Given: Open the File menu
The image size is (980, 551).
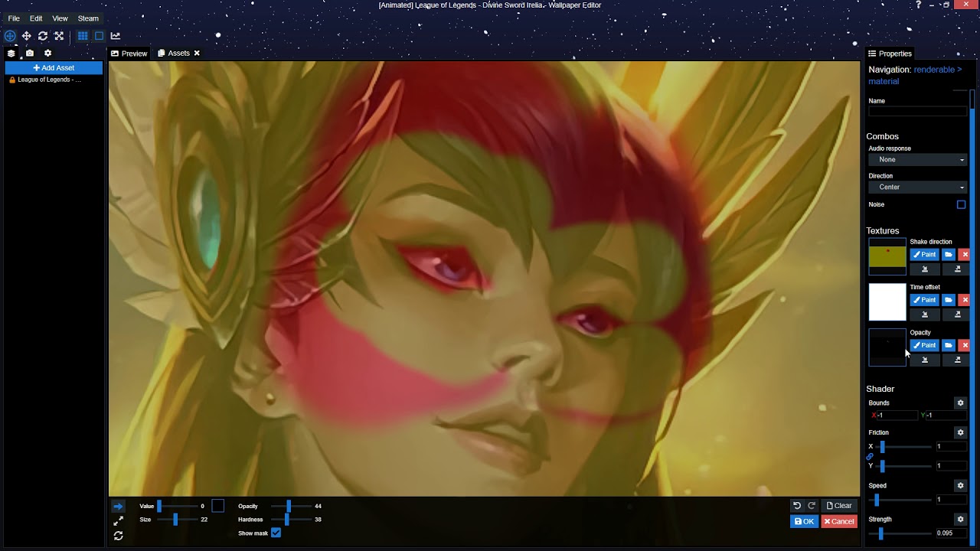Looking at the screenshot, I should (x=14, y=18).
